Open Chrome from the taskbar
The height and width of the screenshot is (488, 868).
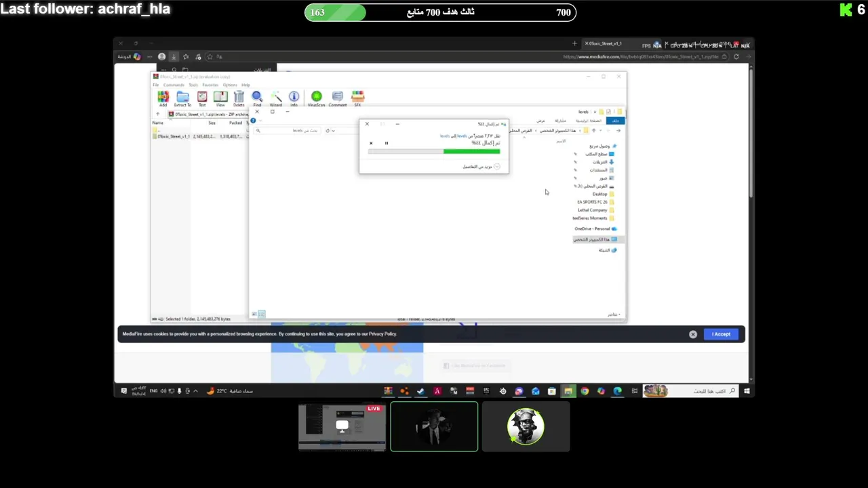tap(585, 391)
